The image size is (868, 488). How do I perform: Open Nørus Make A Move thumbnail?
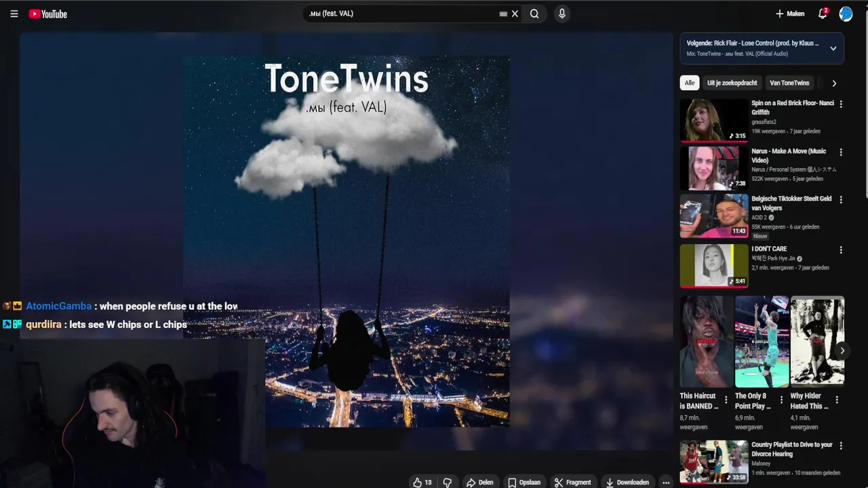tap(714, 168)
